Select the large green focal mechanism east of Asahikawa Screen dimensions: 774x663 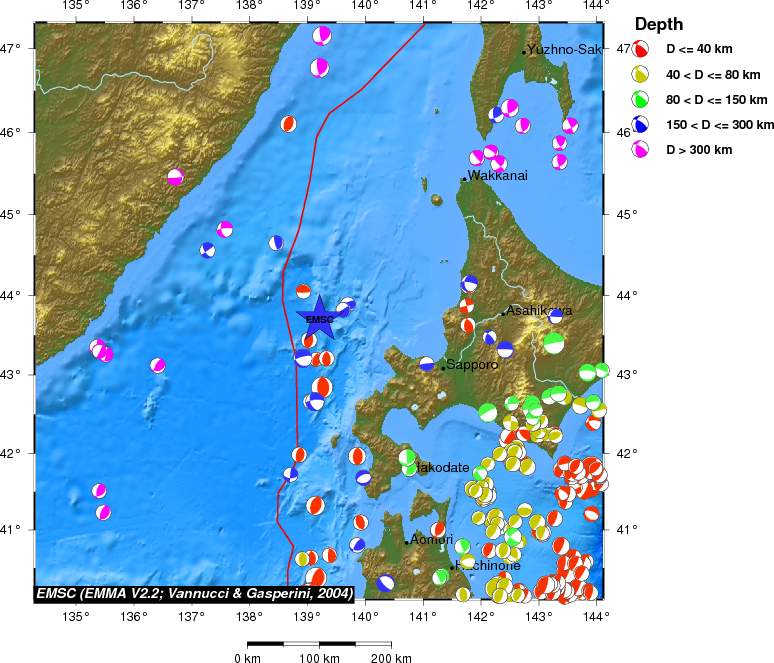[554, 342]
